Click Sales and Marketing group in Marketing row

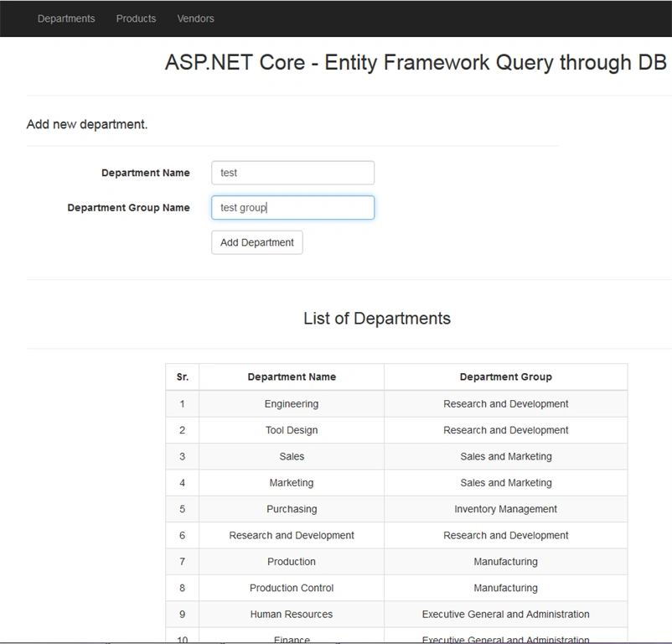click(506, 483)
